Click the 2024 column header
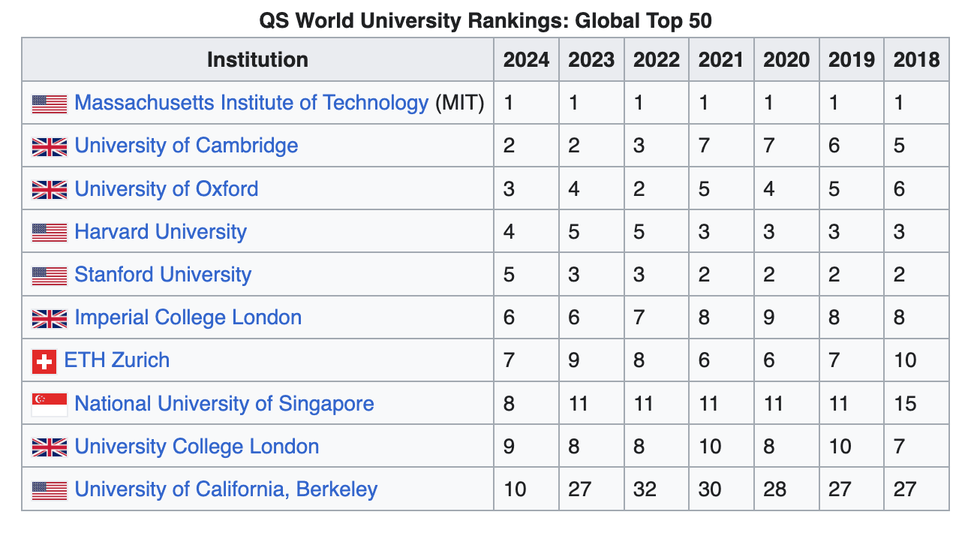The image size is (980, 545). pos(526,60)
